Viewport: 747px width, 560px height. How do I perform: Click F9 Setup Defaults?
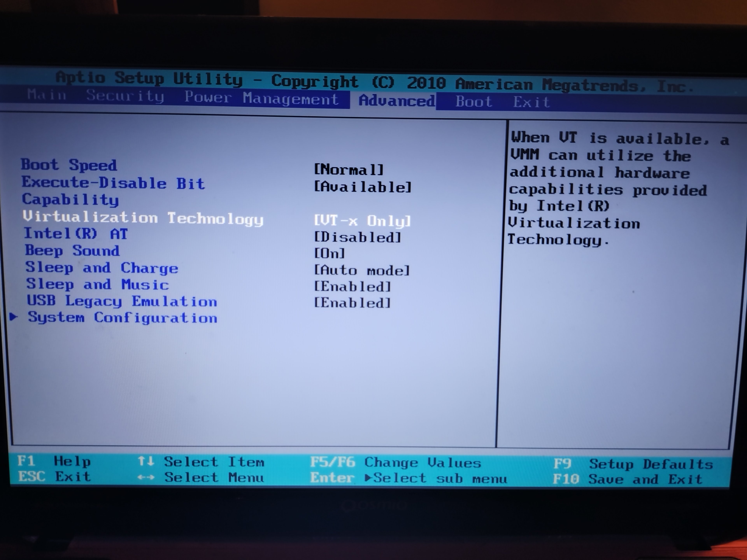click(633, 464)
